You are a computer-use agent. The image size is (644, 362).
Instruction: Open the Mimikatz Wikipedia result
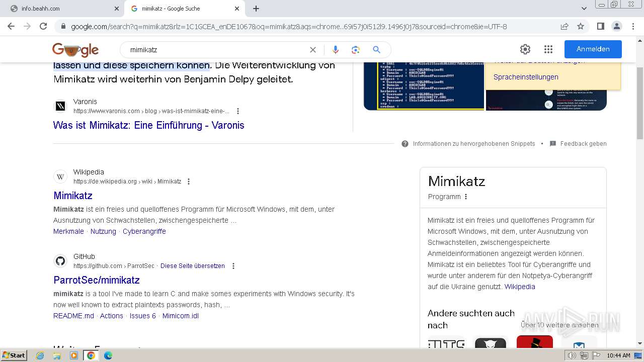click(73, 196)
